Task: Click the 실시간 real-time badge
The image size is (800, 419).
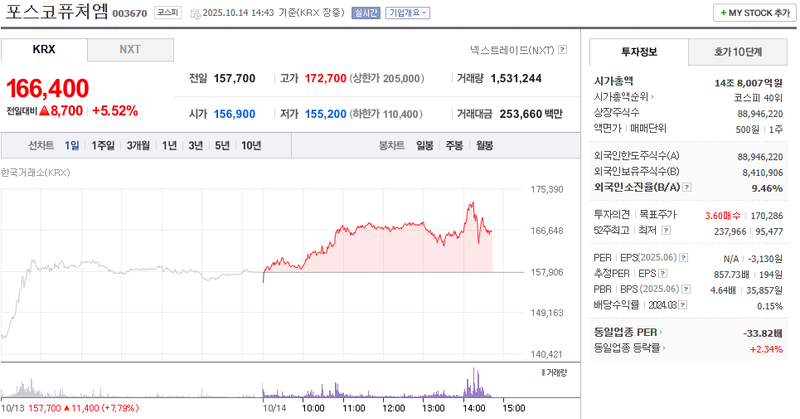Action: (366, 13)
